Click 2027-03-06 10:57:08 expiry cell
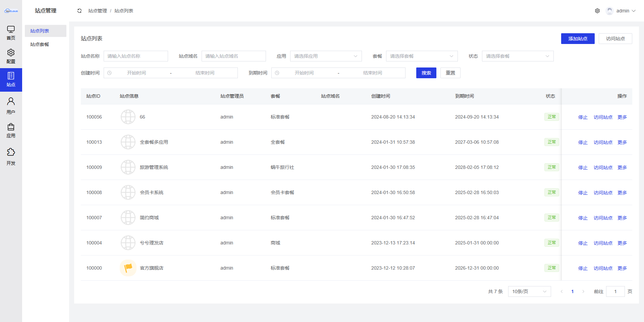 [477, 142]
